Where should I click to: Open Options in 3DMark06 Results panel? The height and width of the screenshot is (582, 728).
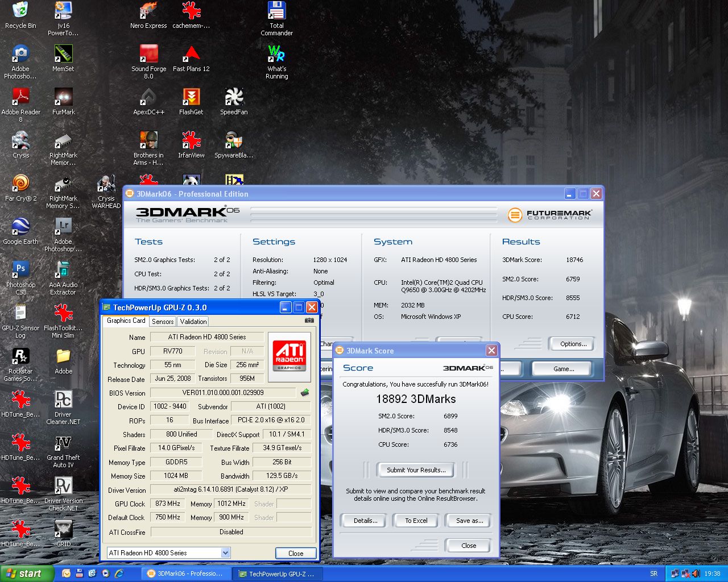click(x=573, y=344)
